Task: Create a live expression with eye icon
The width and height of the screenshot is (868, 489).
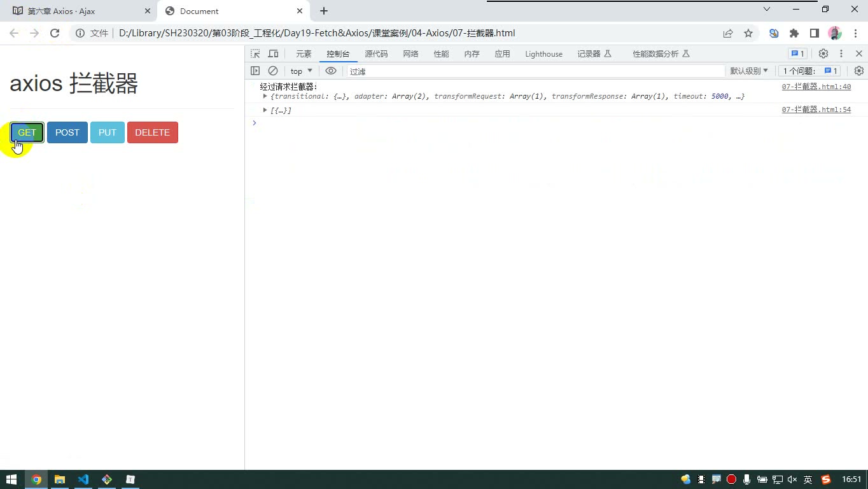Action: [x=331, y=71]
